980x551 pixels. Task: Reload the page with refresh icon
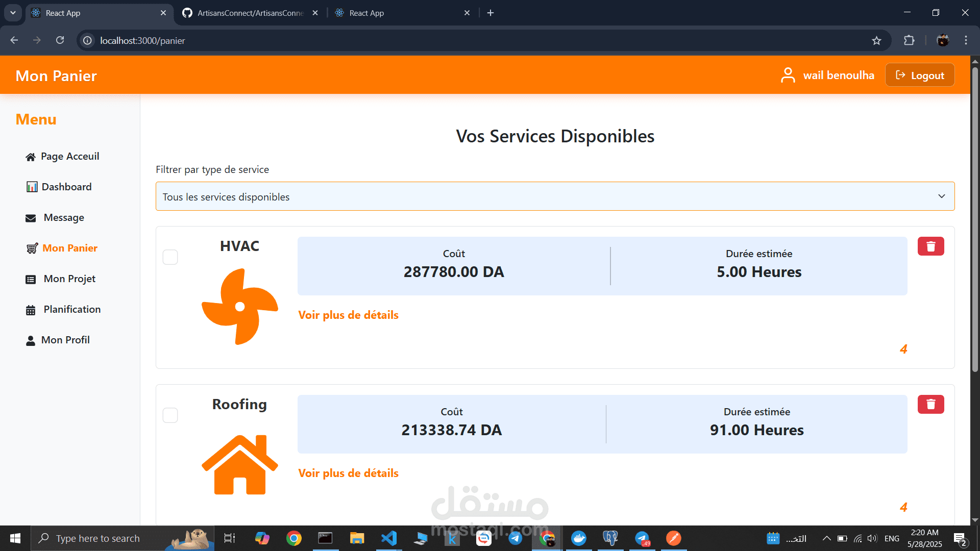coord(60,41)
